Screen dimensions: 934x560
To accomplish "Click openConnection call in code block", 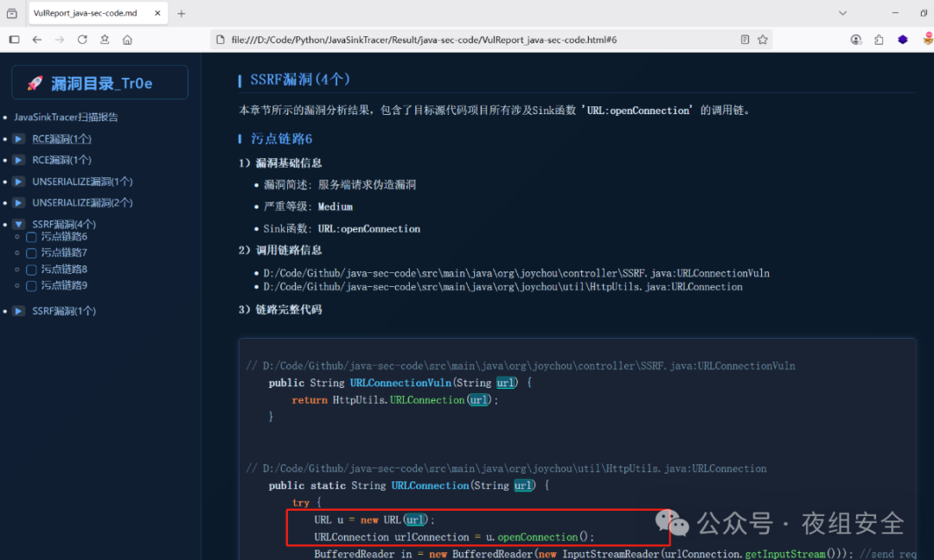I will (537, 537).
